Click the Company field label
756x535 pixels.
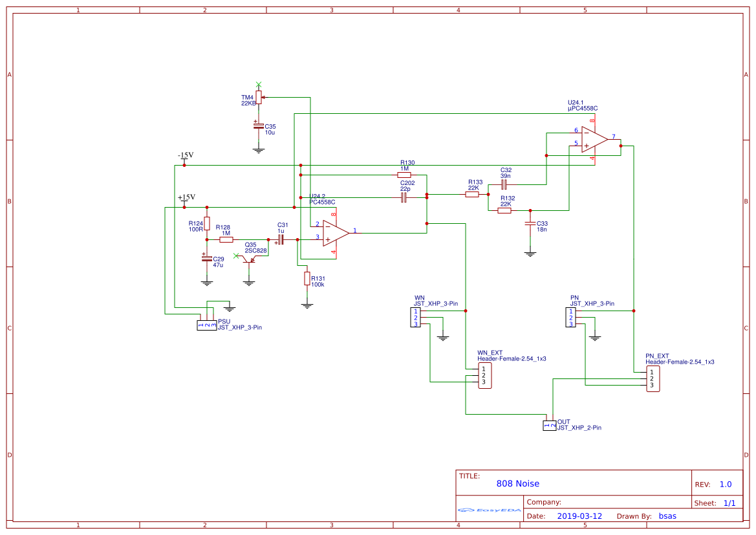(544, 502)
